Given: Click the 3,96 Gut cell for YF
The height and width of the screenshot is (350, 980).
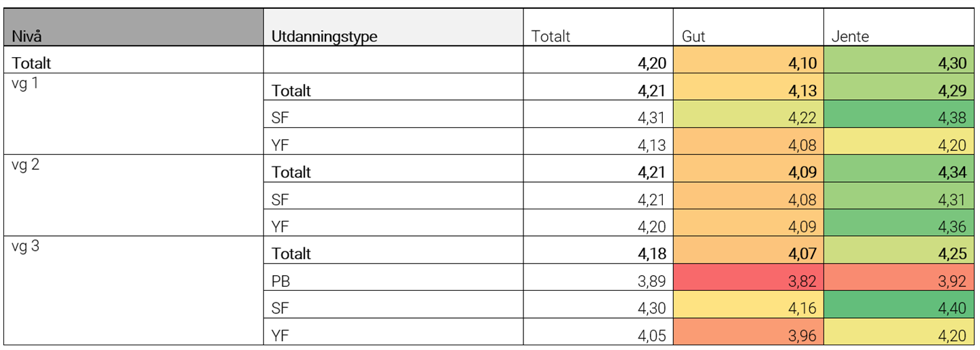Looking at the screenshot, I should tap(749, 332).
